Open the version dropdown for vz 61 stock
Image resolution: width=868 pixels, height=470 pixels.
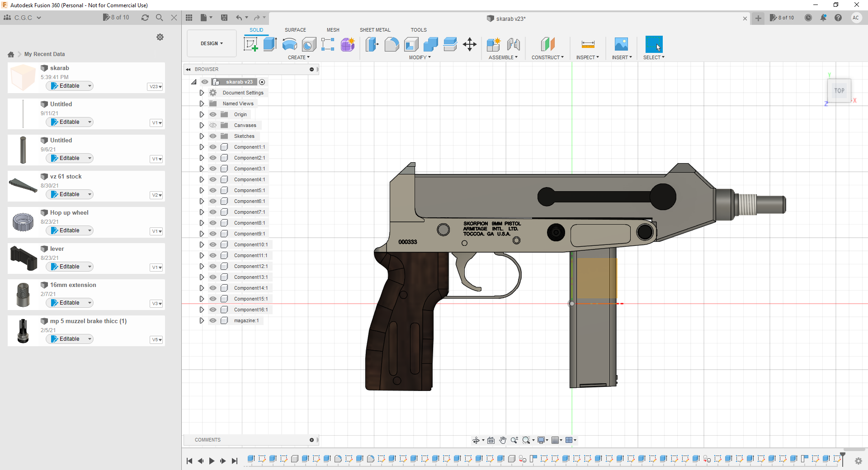click(156, 195)
